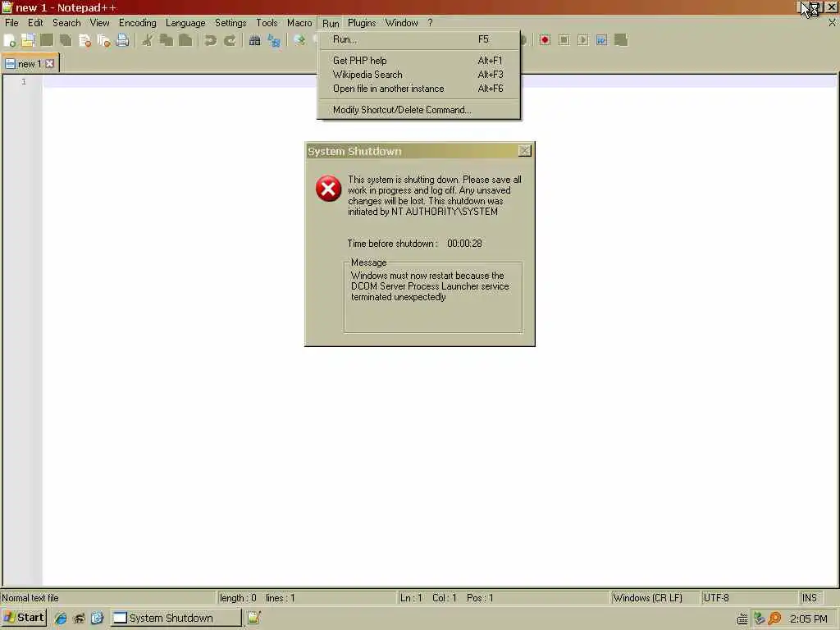The height and width of the screenshot is (630, 840).
Task: Click the Save recorded macro icon
Action: 621,40
